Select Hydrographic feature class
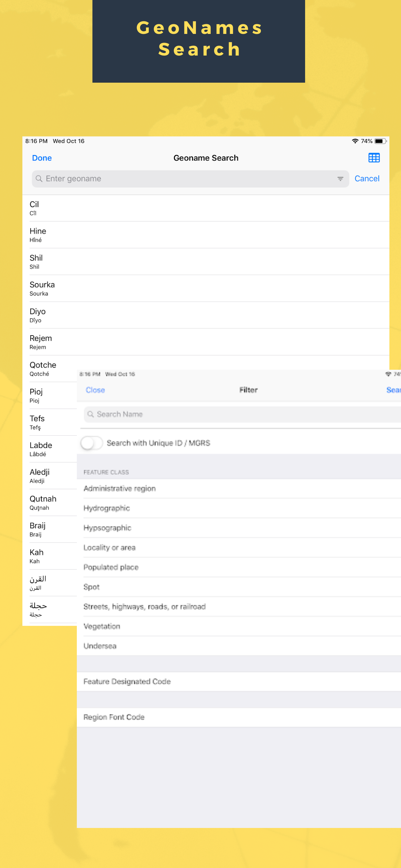The width and height of the screenshot is (401, 868). point(239,508)
